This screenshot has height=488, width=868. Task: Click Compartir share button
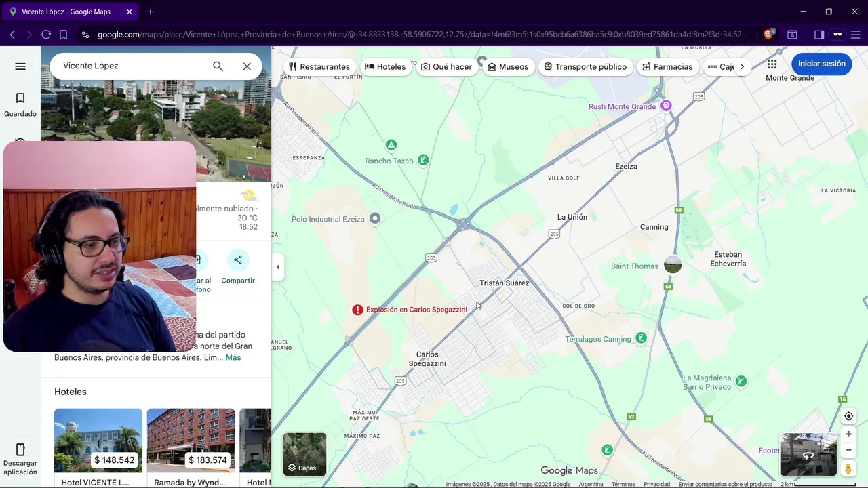[x=238, y=267]
